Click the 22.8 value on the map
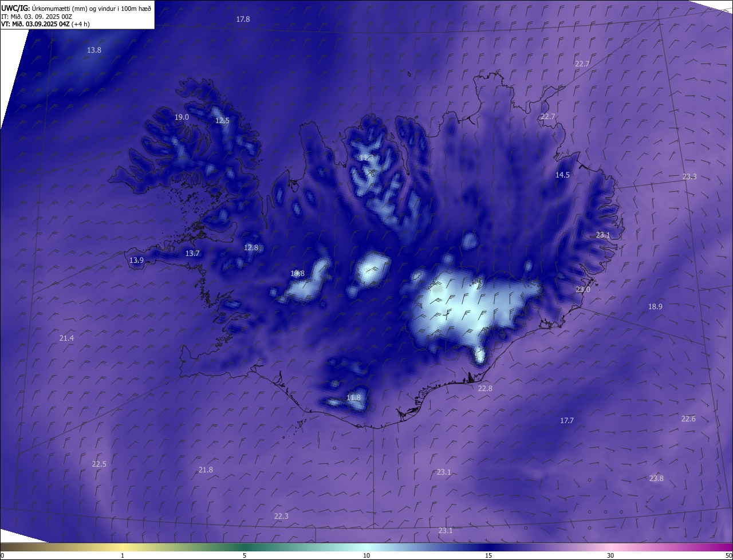 point(485,389)
